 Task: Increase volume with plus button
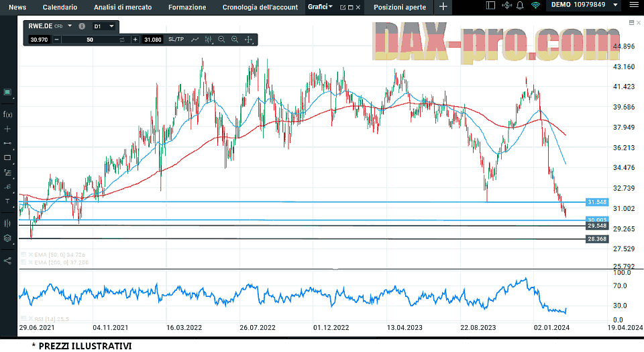point(135,40)
